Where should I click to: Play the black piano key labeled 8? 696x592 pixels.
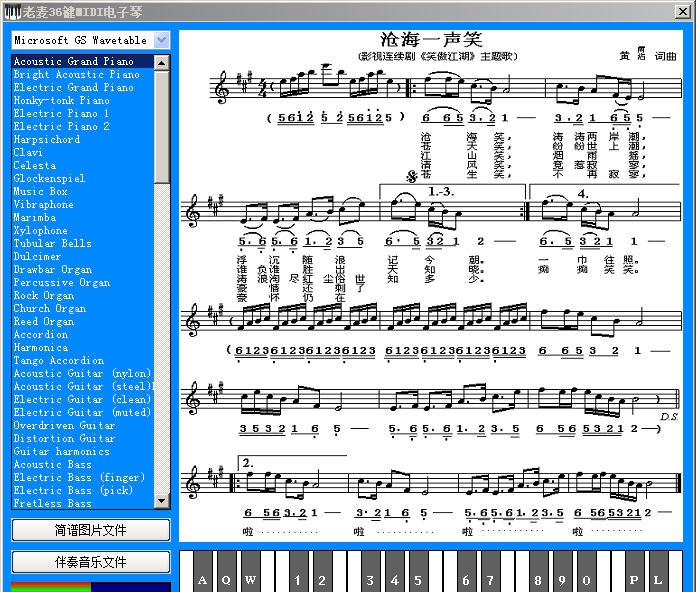538,571
